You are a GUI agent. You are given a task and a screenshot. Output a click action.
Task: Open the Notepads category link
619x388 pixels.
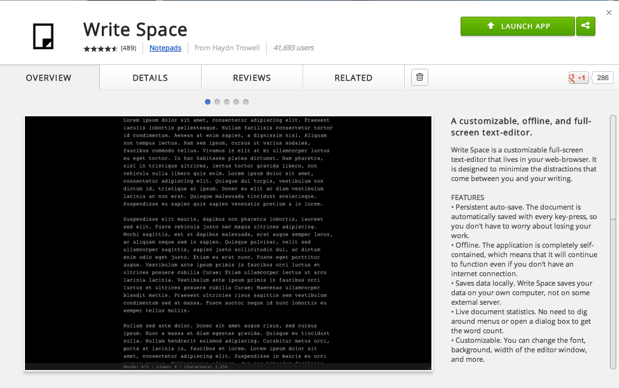click(165, 48)
